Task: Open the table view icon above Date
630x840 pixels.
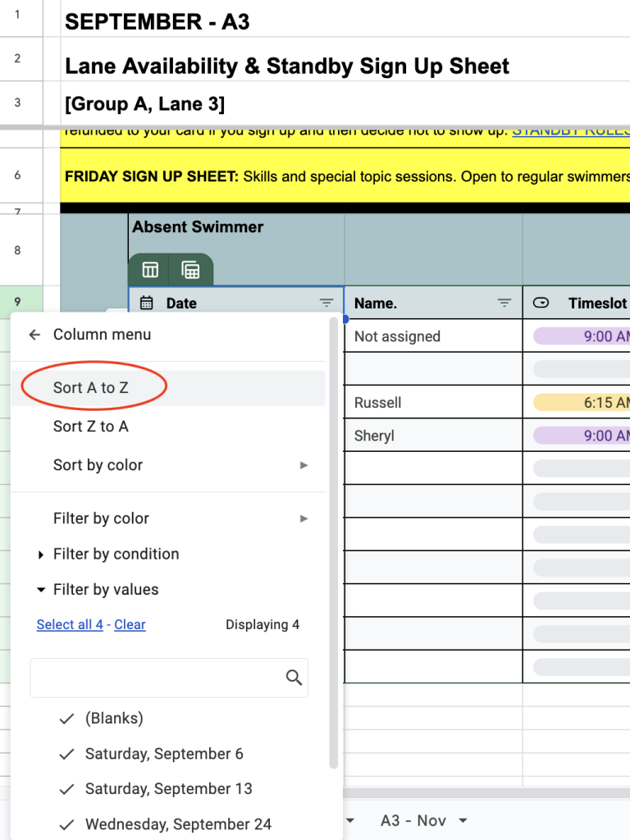Action: coord(150,270)
